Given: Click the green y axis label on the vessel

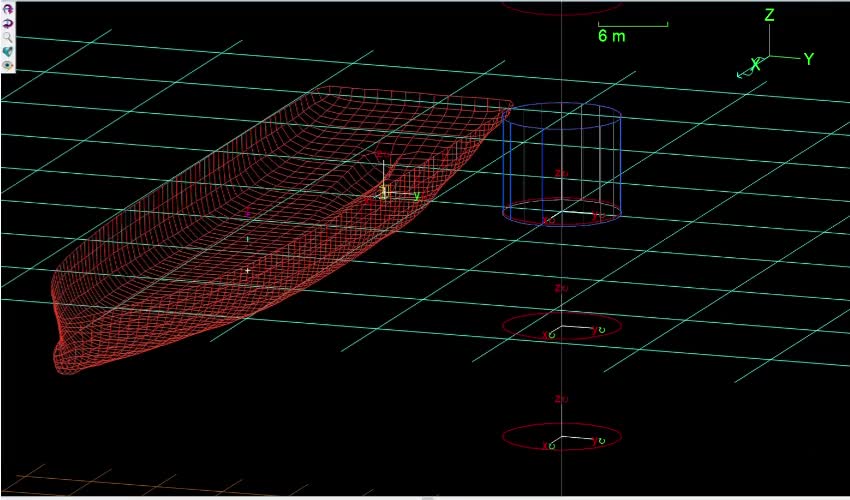Looking at the screenshot, I should 416,196.
